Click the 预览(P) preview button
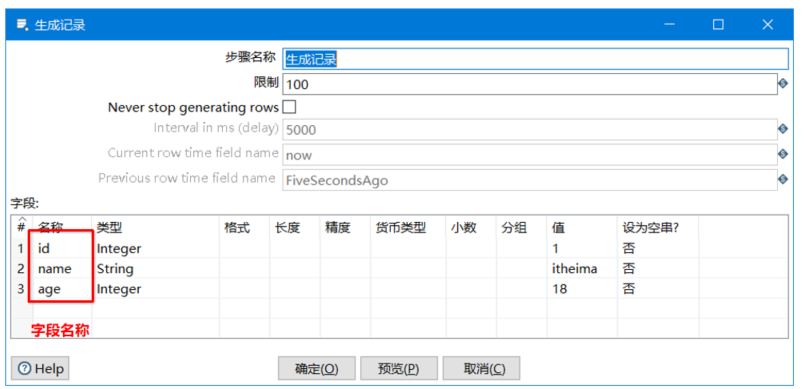Screen dimensions: 804x389 [x=399, y=368]
